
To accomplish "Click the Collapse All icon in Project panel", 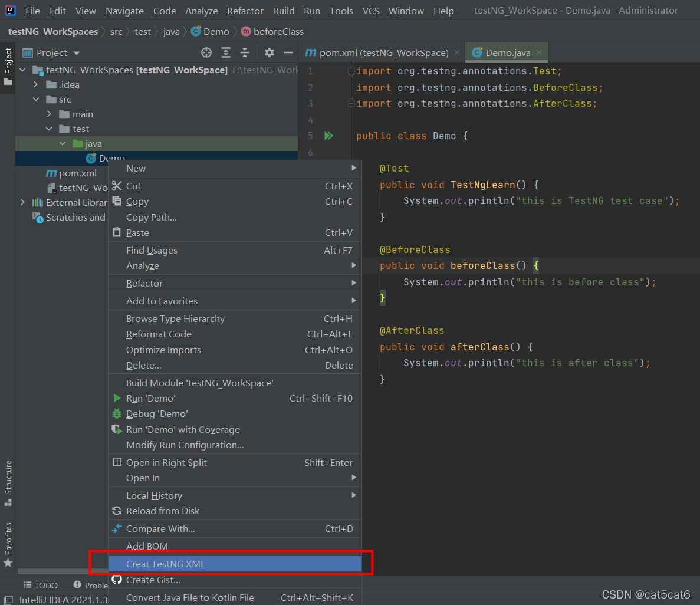I will pyautogui.click(x=245, y=52).
